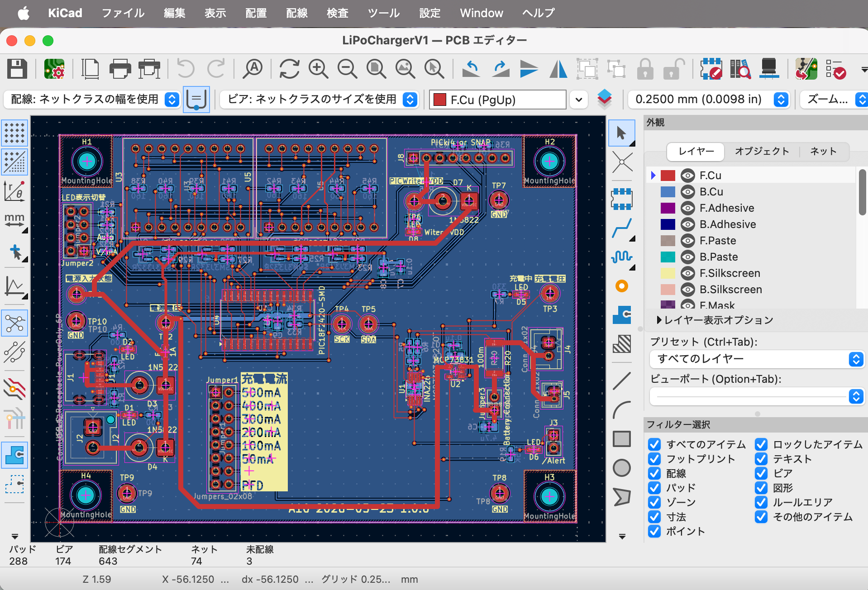Lock the selected items
The width and height of the screenshot is (868, 590).
(x=645, y=69)
